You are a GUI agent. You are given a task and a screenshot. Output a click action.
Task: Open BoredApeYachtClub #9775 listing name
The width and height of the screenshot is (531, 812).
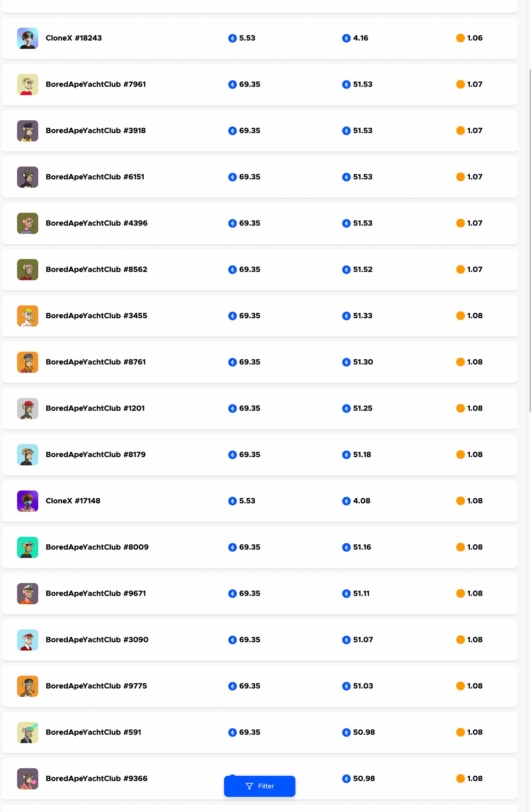point(97,686)
